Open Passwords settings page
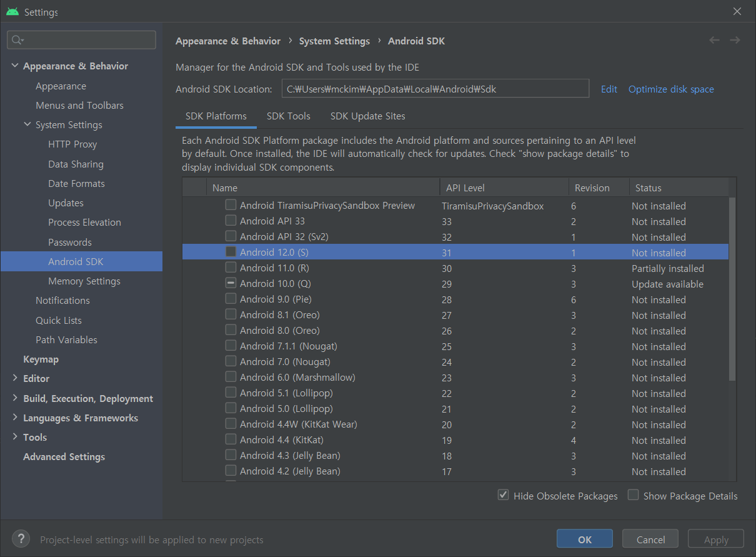 [70, 242]
